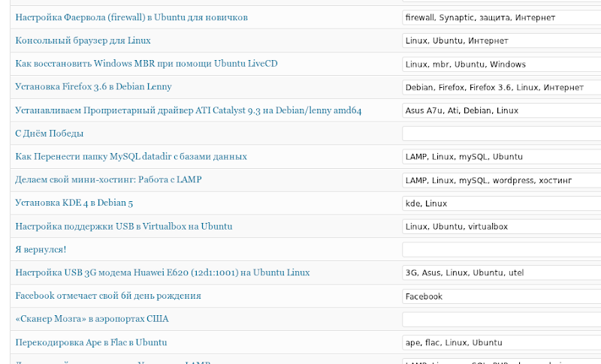Click the empty tags field for 'Я вернулся!'
This screenshot has height=364, width=601.
501,250
